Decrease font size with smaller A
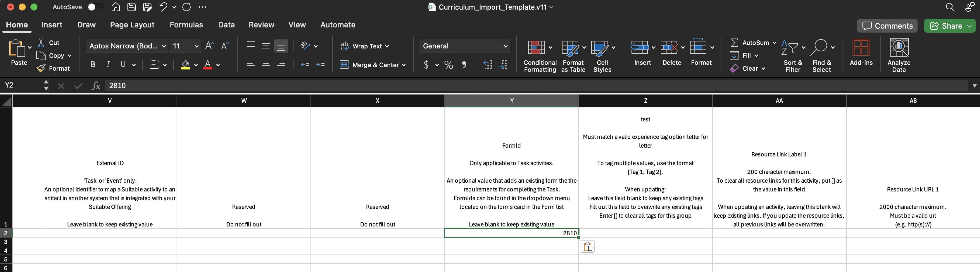The width and height of the screenshot is (980, 272). (x=225, y=46)
